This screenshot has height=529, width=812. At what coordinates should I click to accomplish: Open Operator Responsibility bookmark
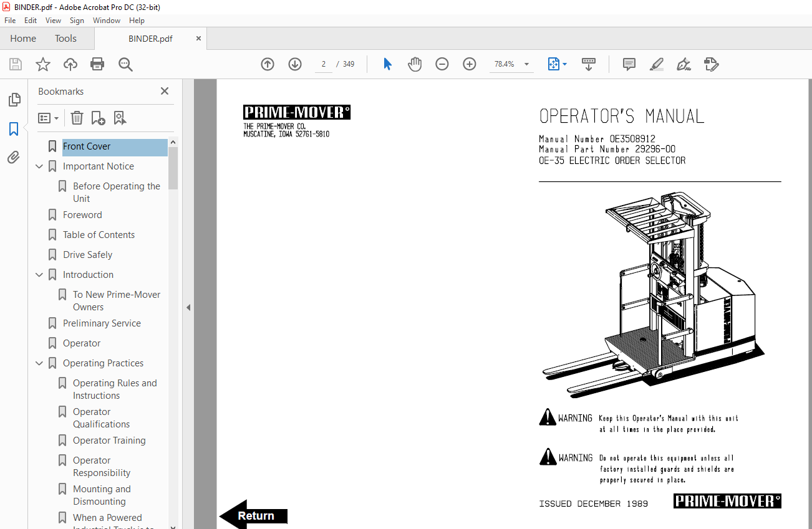[102, 467]
